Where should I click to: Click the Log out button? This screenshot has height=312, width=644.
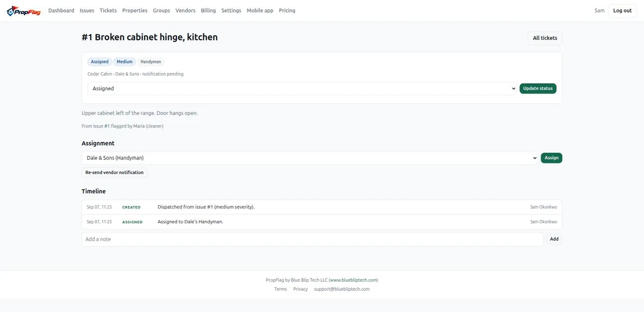[622, 11]
